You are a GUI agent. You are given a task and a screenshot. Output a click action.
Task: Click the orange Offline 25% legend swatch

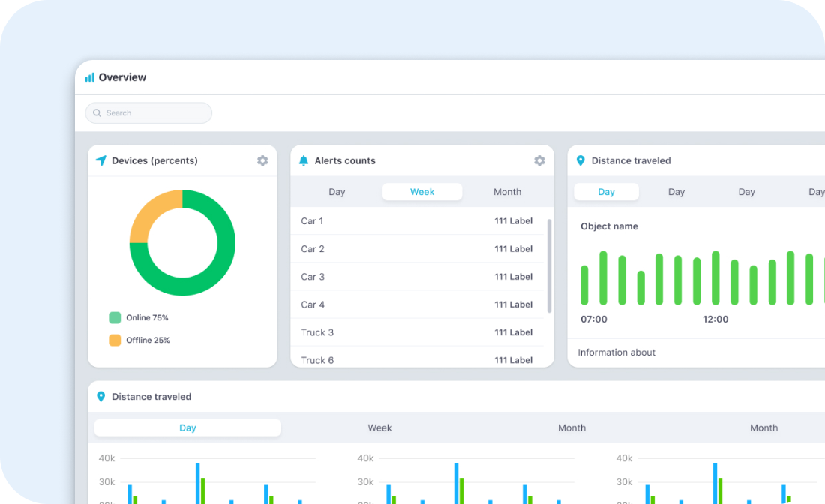coord(115,340)
